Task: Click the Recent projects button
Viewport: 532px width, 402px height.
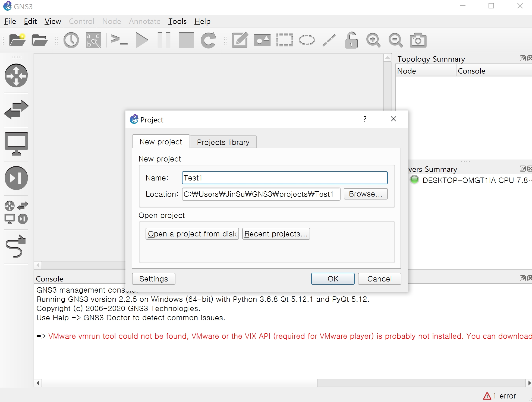Action: click(276, 234)
